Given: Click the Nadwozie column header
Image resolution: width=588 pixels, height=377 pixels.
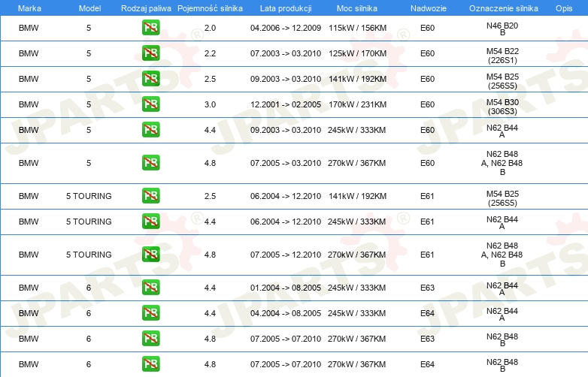Looking at the screenshot, I should pos(429,8).
